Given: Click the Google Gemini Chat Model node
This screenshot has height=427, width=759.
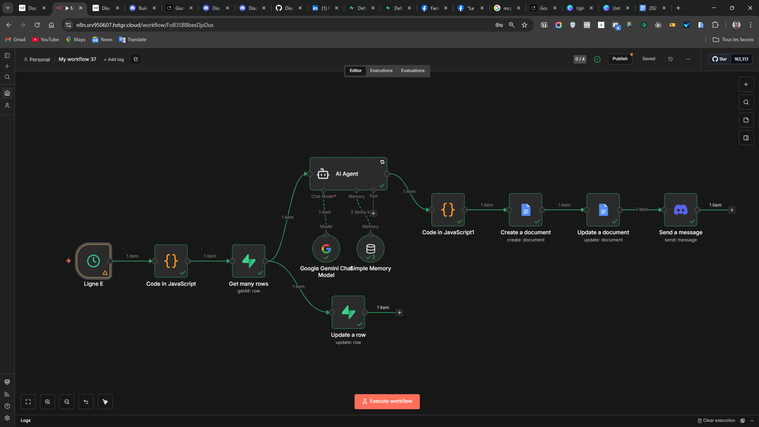Looking at the screenshot, I should click(x=326, y=249).
